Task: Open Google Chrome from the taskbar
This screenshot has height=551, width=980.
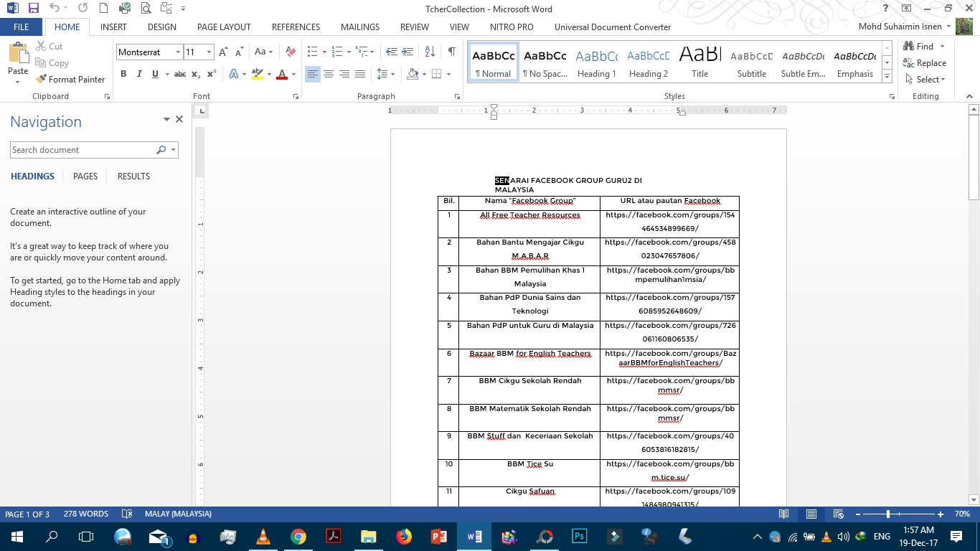Action: click(298, 537)
